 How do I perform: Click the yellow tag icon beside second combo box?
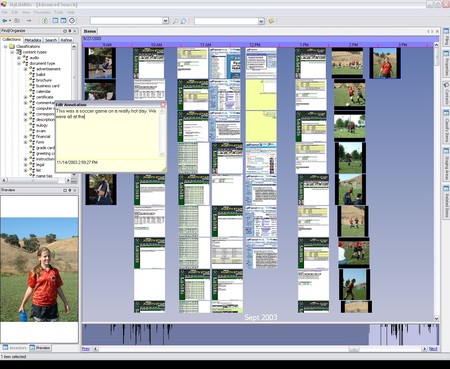click(x=271, y=21)
